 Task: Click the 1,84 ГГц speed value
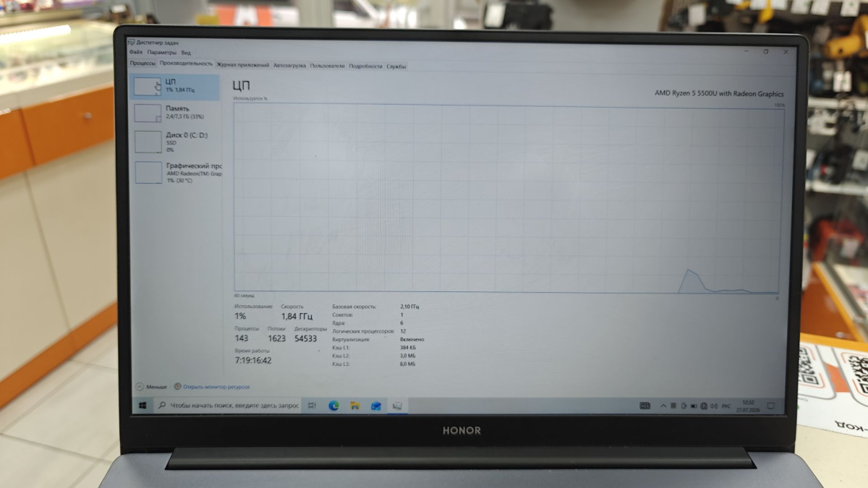click(297, 317)
